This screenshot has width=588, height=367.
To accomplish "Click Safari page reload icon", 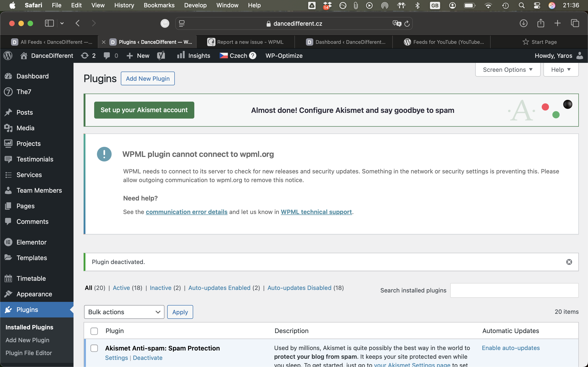I will tap(407, 24).
